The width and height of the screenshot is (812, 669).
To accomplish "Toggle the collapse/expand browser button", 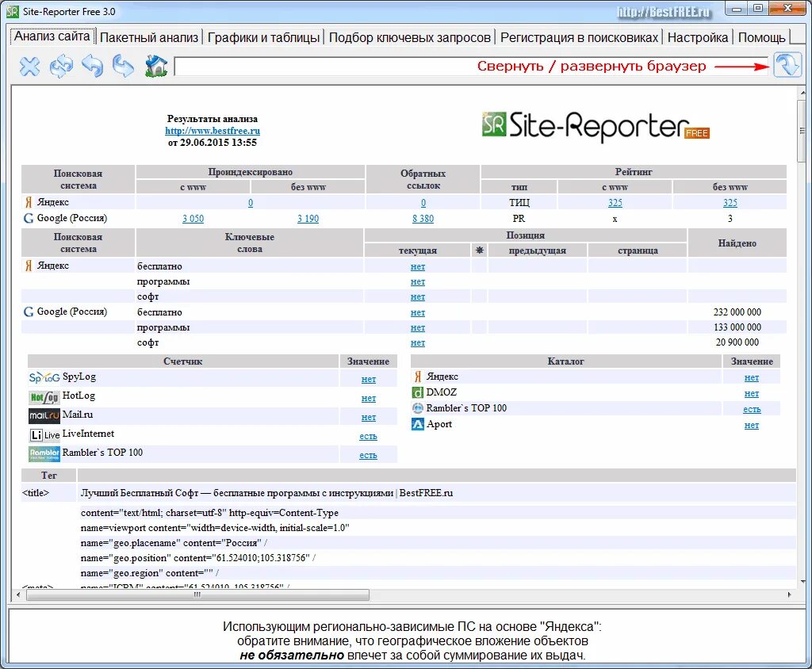I will click(x=787, y=65).
